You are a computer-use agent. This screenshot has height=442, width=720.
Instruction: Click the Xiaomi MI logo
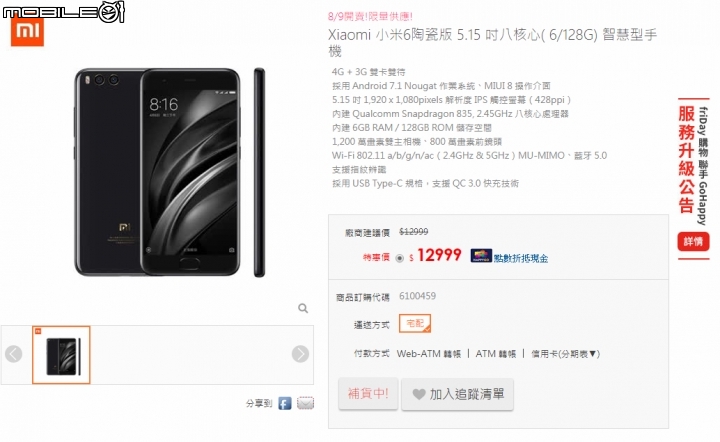click(x=28, y=32)
